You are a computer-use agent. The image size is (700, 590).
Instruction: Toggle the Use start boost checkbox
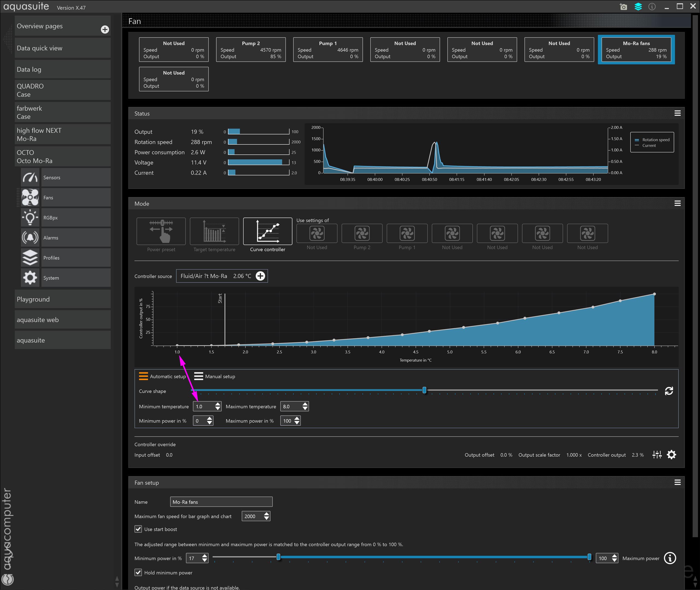tap(138, 529)
